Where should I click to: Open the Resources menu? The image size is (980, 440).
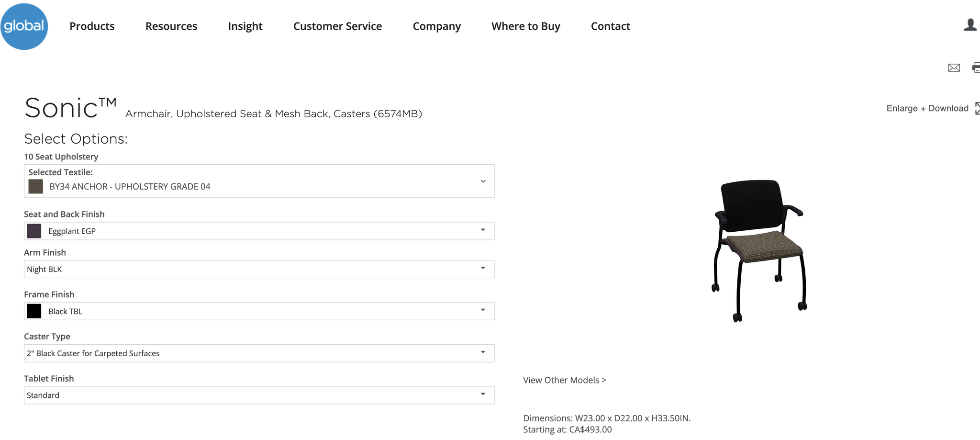[x=171, y=26]
